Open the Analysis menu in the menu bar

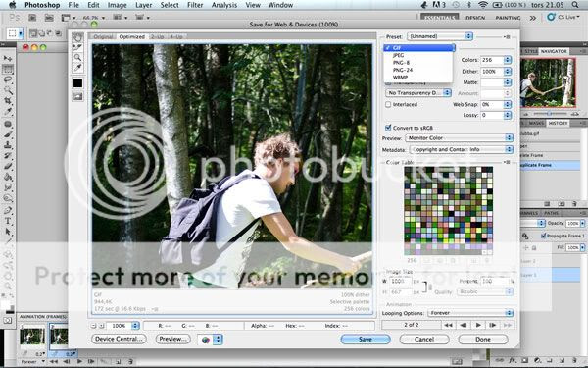224,5
